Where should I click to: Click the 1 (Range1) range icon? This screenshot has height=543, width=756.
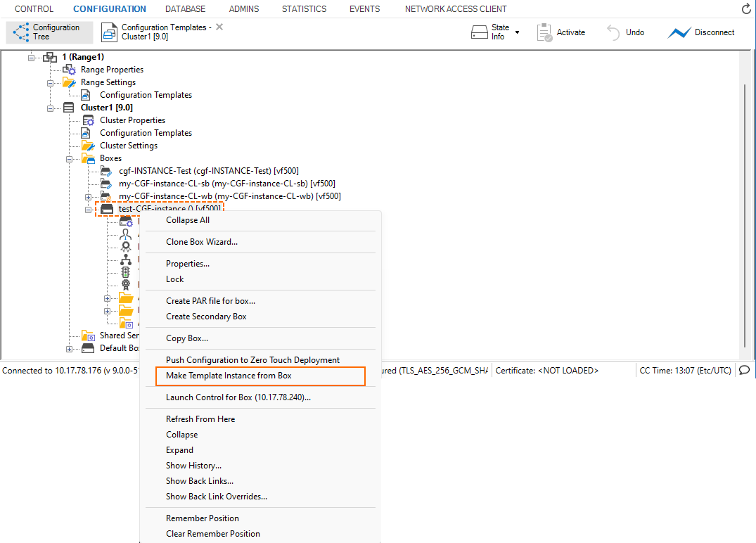[x=50, y=58]
